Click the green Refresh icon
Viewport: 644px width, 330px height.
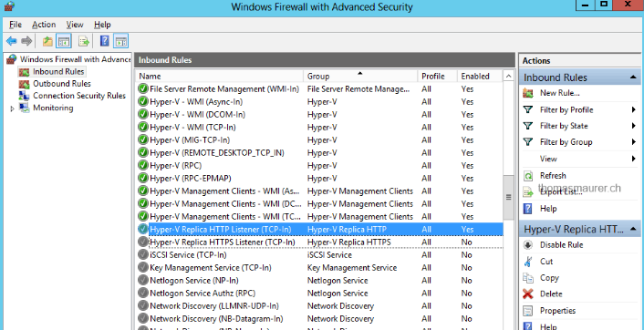point(528,176)
